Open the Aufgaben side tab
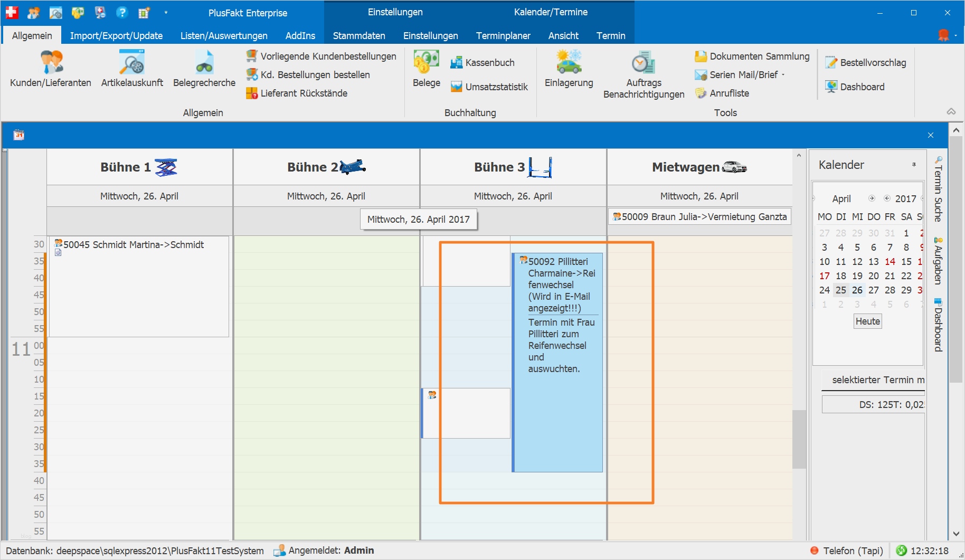This screenshot has height=560, width=965. click(938, 261)
